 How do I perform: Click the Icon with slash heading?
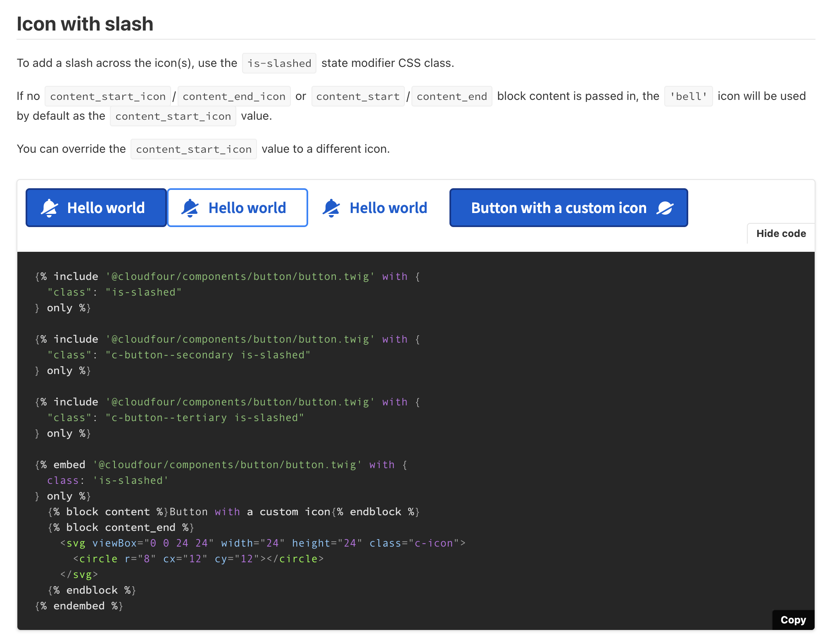pos(85,24)
